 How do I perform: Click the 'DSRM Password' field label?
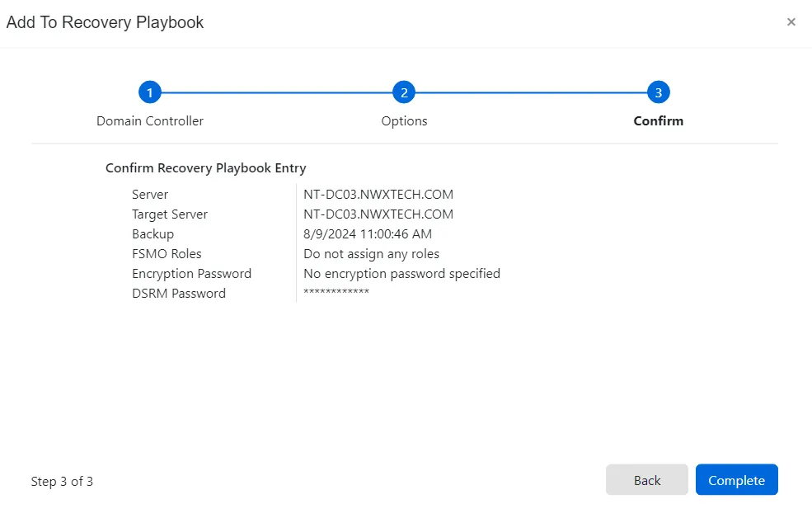point(179,293)
